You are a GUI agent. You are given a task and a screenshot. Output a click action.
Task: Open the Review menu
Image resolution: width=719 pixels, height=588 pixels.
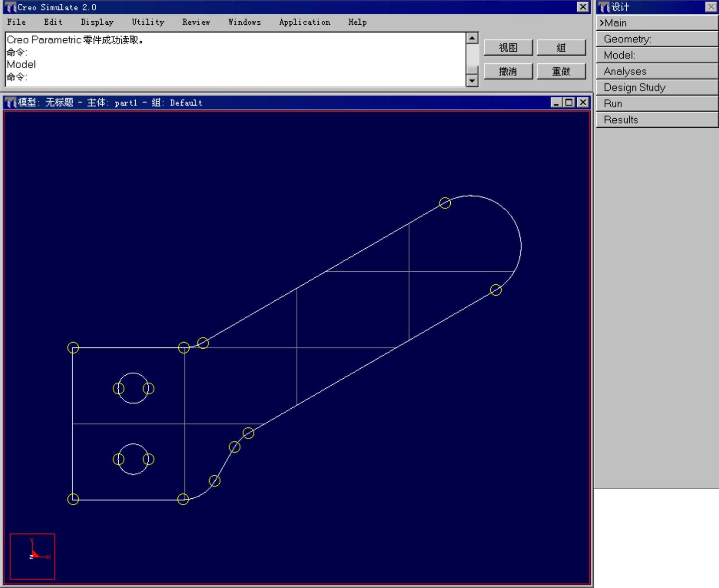pyautogui.click(x=196, y=22)
